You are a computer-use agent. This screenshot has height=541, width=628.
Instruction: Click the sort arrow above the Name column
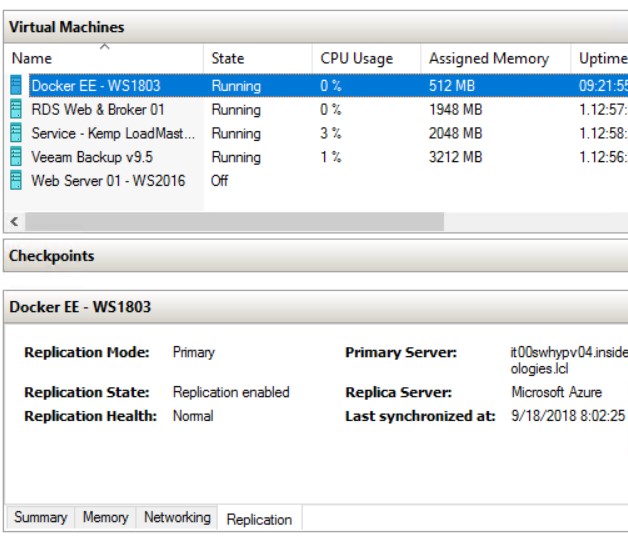click(105, 46)
